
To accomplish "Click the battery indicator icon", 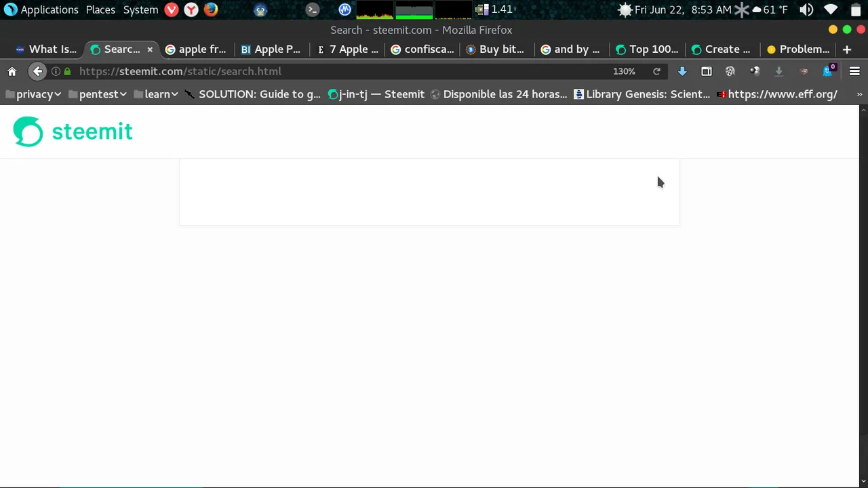I will point(856,9).
